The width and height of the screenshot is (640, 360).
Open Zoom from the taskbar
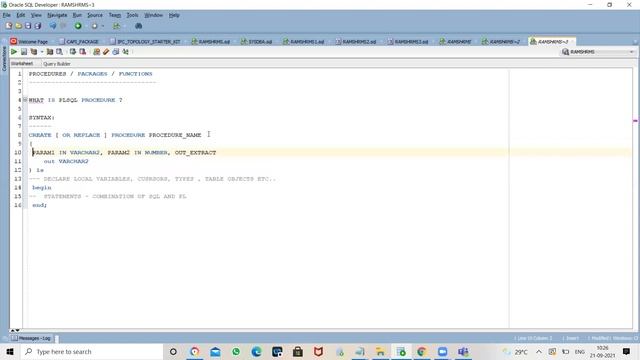[x=442, y=351]
